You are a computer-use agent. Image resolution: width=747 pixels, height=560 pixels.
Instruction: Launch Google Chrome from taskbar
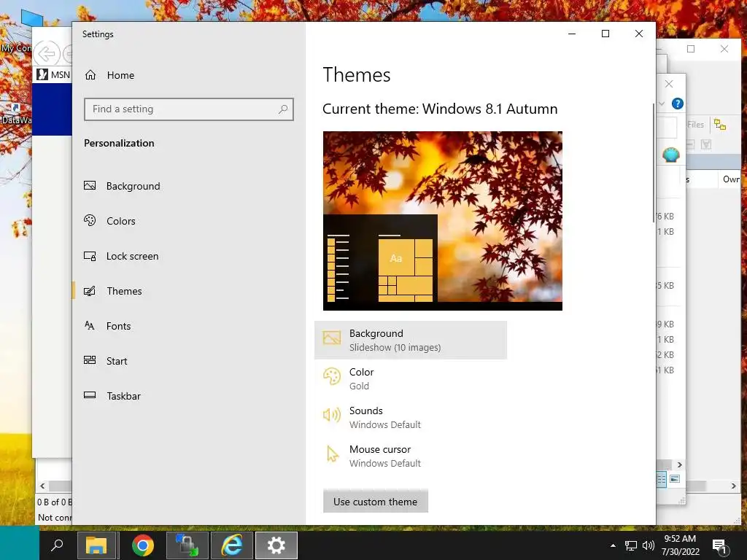click(143, 545)
